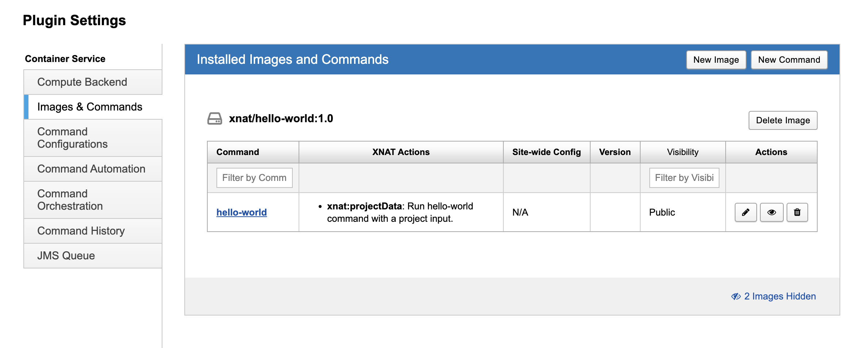Image resolution: width=868 pixels, height=348 pixels.
Task: Click the trash icon to delete hello-world command
Action: pos(797,212)
